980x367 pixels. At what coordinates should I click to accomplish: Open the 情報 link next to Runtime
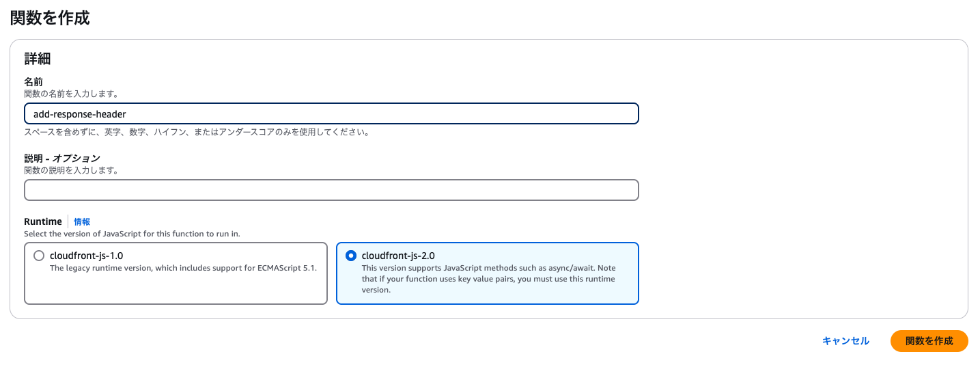[82, 221]
